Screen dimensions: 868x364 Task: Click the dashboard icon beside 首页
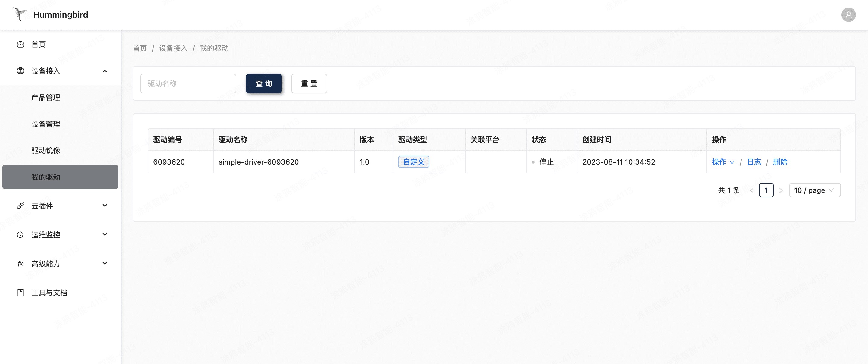pyautogui.click(x=20, y=45)
